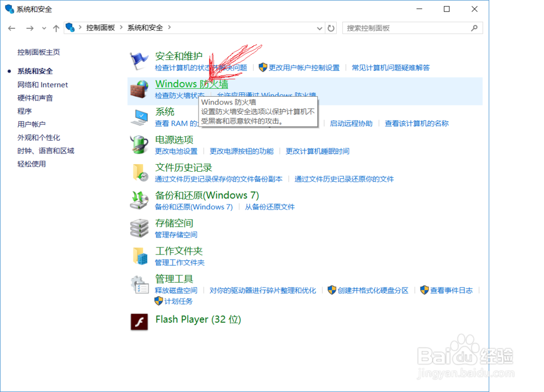Open 管理存储空间 link
Viewport: 544px width, 392px height.
pos(176,235)
